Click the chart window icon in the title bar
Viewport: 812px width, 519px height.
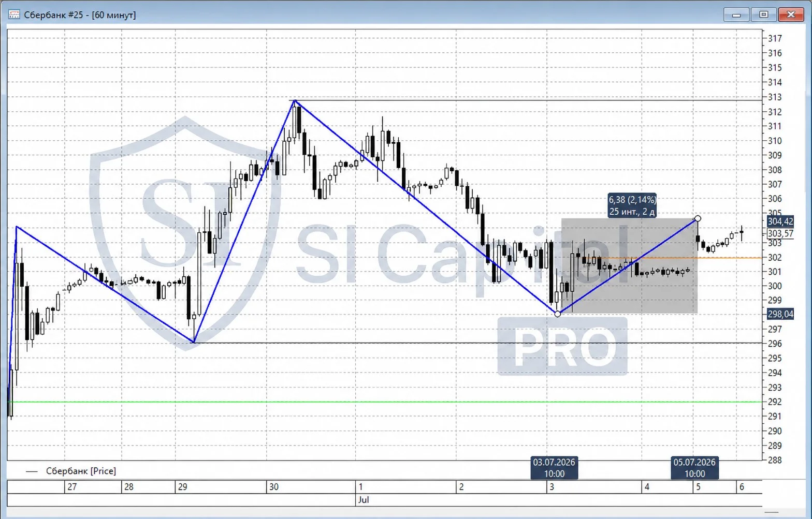(14, 14)
